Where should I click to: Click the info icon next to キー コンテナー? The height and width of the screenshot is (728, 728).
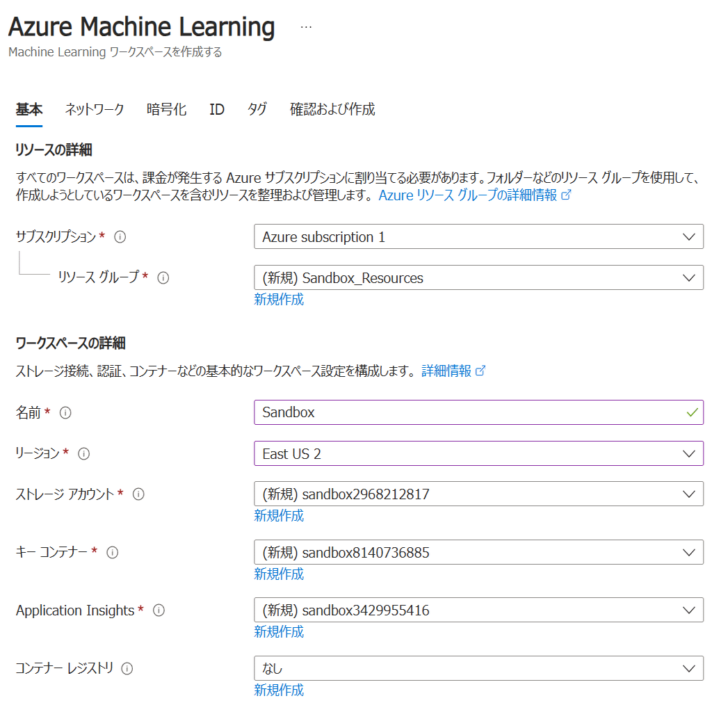pyautogui.click(x=113, y=552)
